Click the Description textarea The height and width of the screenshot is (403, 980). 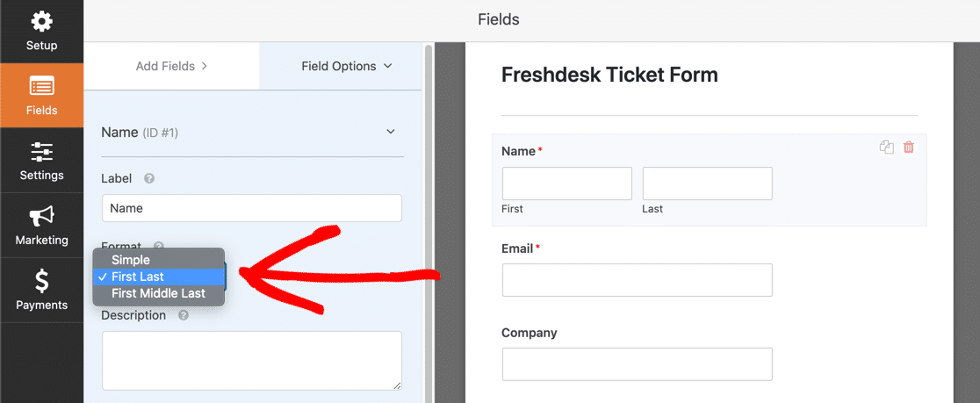point(252,360)
